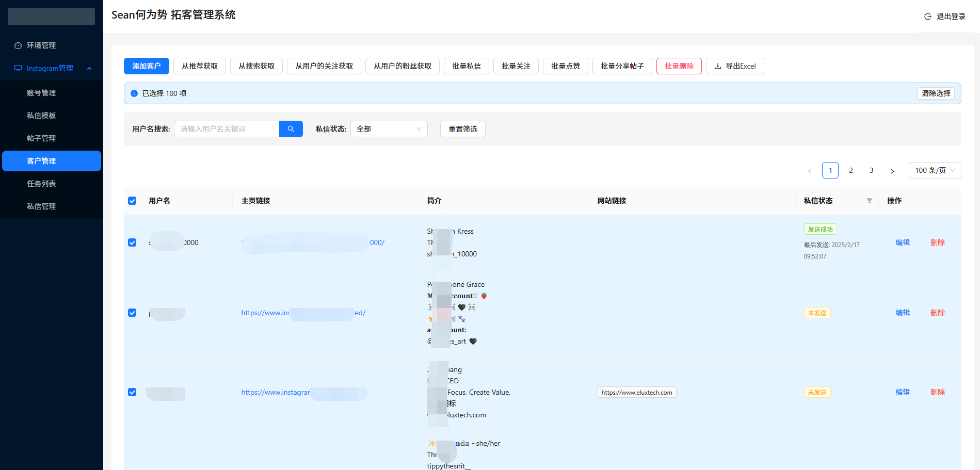
Task: Click the blue search magnifier icon
Action: coord(291,129)
